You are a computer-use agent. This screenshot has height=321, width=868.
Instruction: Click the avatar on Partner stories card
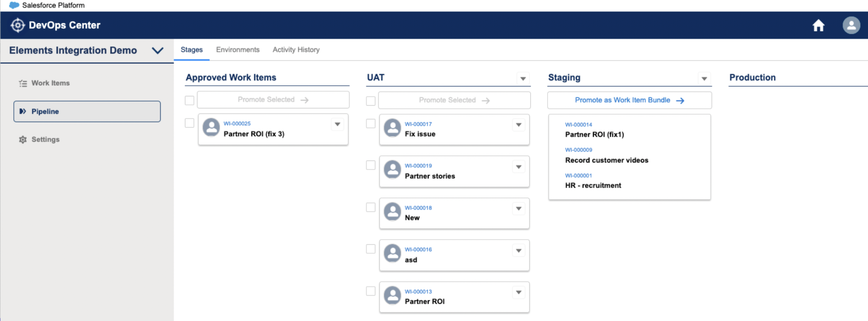click(x=392, y=169)
